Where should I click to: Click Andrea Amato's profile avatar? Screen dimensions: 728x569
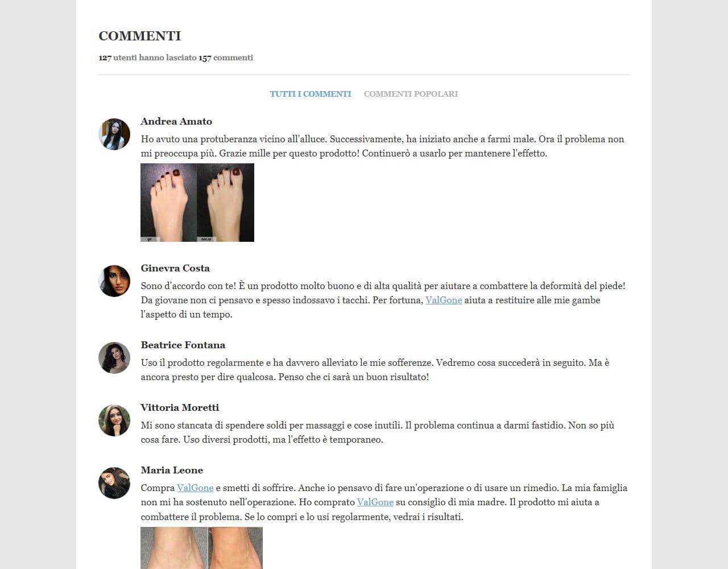114,134
